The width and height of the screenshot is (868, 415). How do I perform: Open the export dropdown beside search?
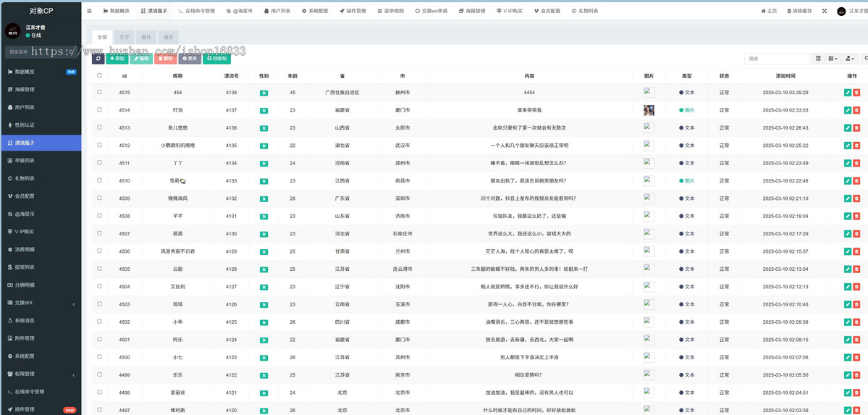tap(849, 58)
